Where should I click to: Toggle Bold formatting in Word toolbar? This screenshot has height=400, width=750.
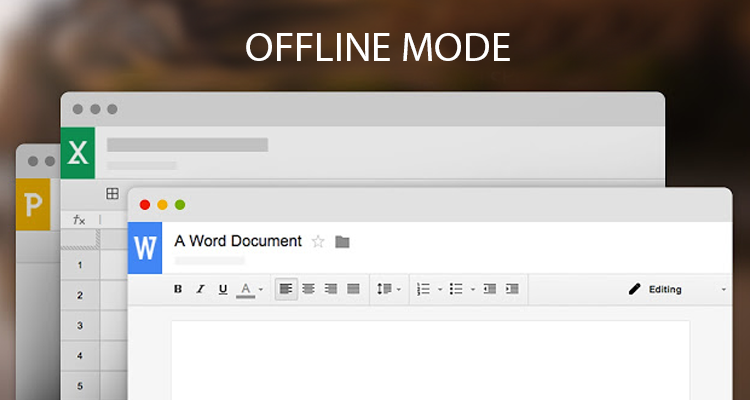pos(178,289)
